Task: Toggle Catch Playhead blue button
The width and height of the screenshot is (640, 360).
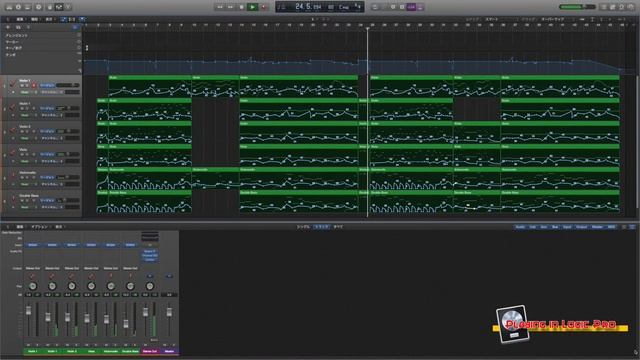Action: click(82, 19)
